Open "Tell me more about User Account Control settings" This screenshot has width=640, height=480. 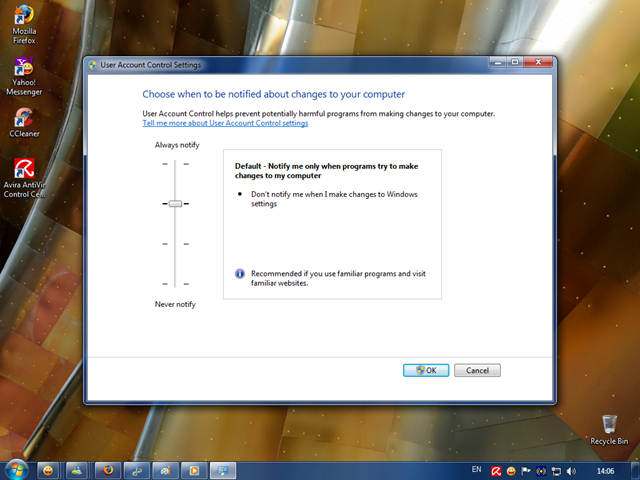coord(225,123)
